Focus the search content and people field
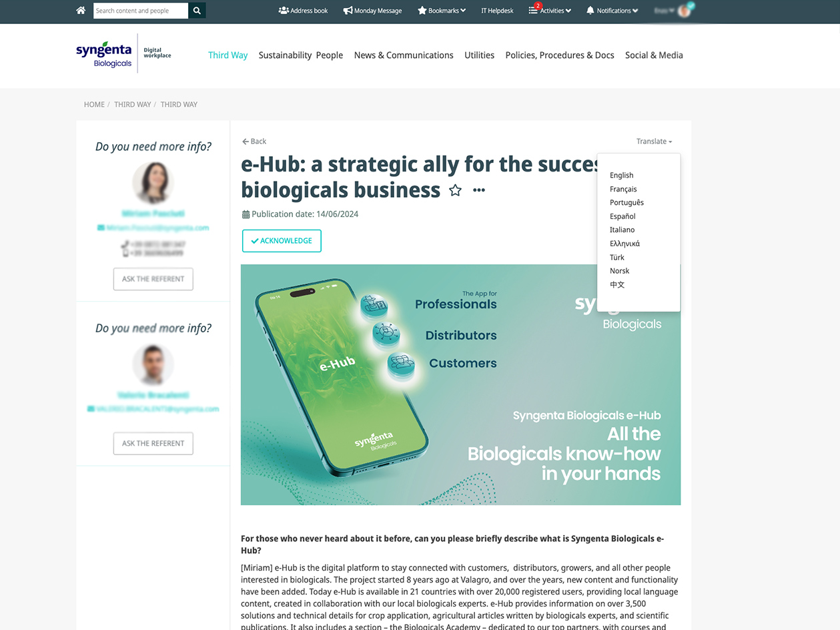This screenshot has width=840, height=630. 141,11
